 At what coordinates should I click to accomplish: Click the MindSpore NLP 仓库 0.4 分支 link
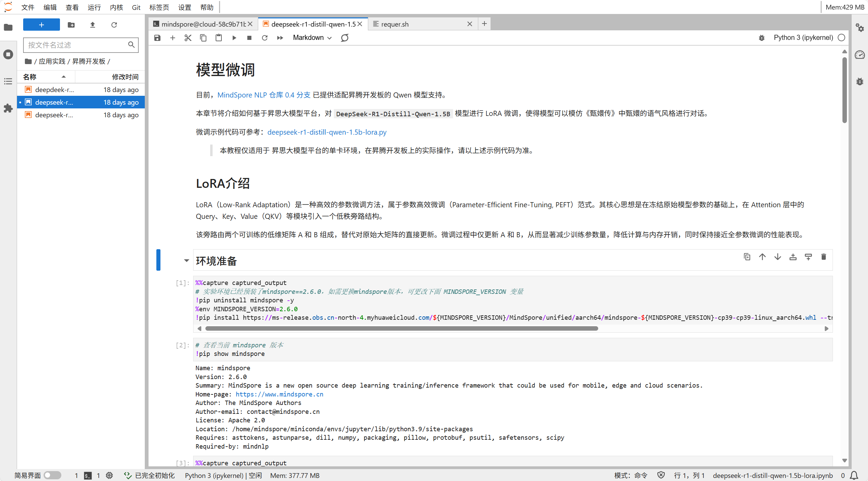click(x=264, y=95)
